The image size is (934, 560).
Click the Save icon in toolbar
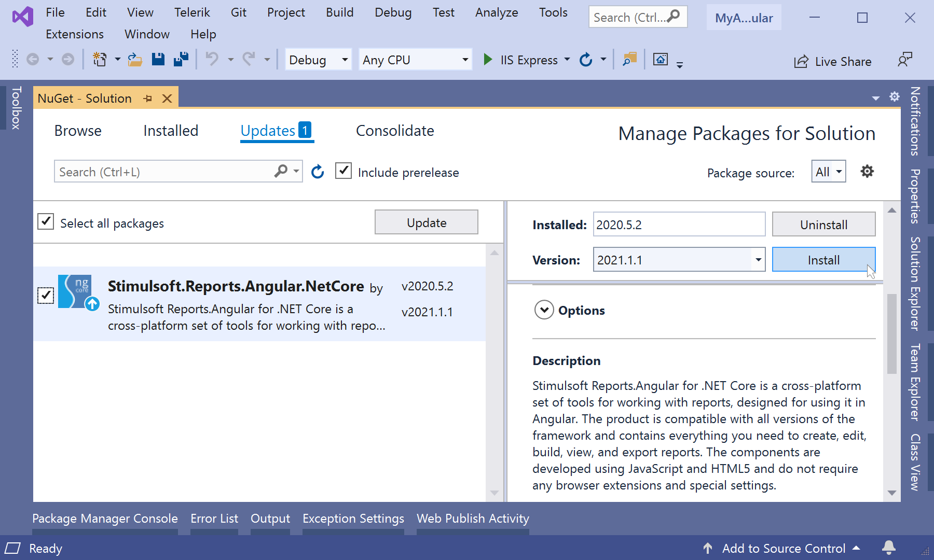point(158,60)
